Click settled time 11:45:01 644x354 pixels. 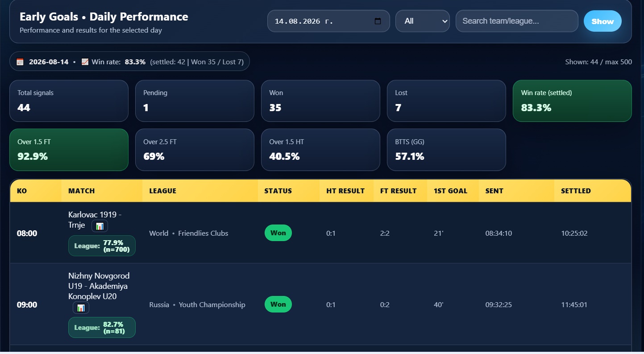[x=574, y=304]
